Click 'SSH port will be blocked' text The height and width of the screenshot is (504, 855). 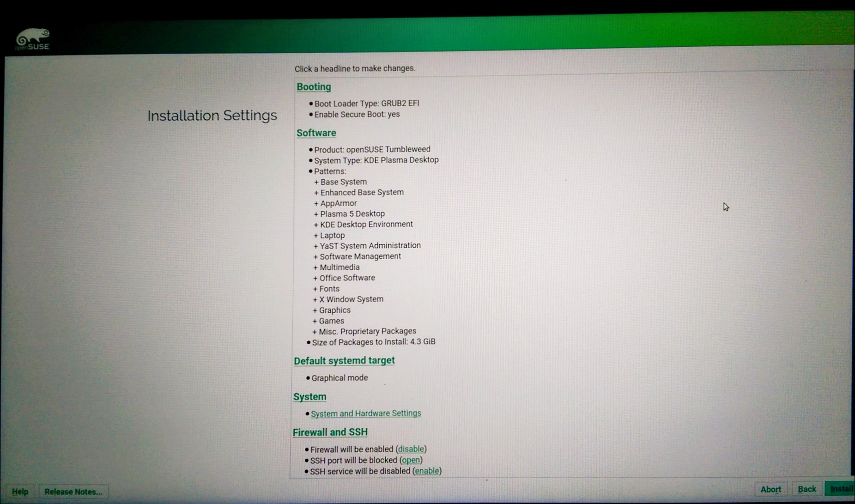click(x=353, y=461)
